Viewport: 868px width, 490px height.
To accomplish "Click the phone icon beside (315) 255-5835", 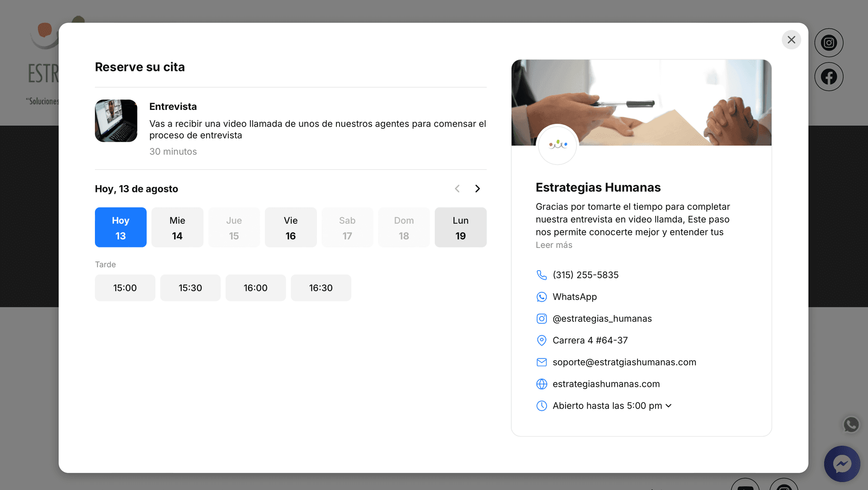I will click(x=542, y=275).
